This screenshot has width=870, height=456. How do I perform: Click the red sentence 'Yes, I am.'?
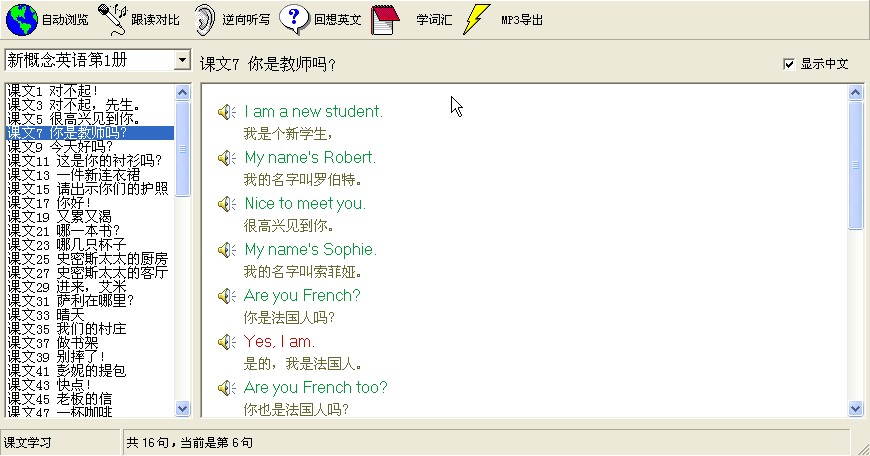tap(279, 342)
